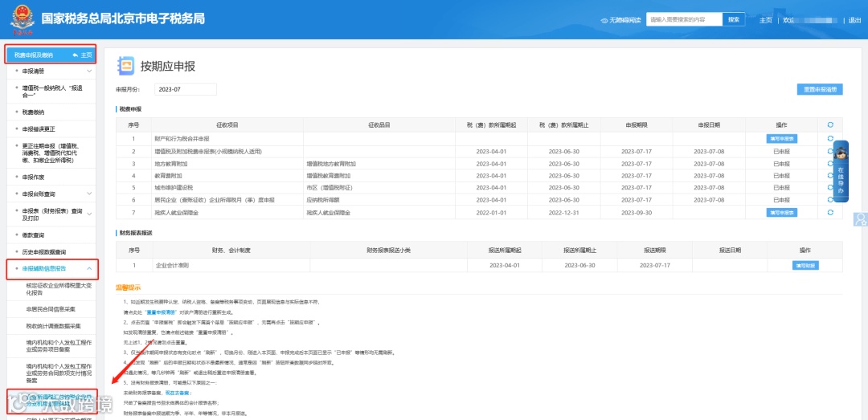Click the 退出 logout link
This screenshot has height=420, width=868.
point(854,20)
